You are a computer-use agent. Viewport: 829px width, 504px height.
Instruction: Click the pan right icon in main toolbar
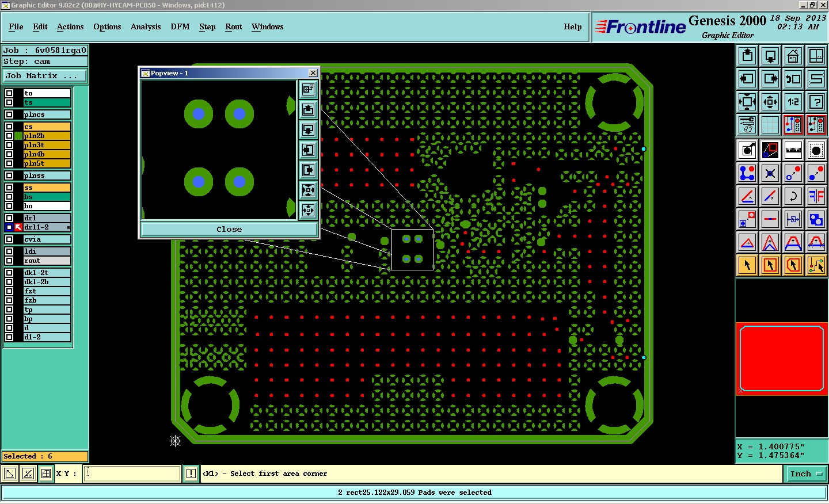[x=770, y=79]
